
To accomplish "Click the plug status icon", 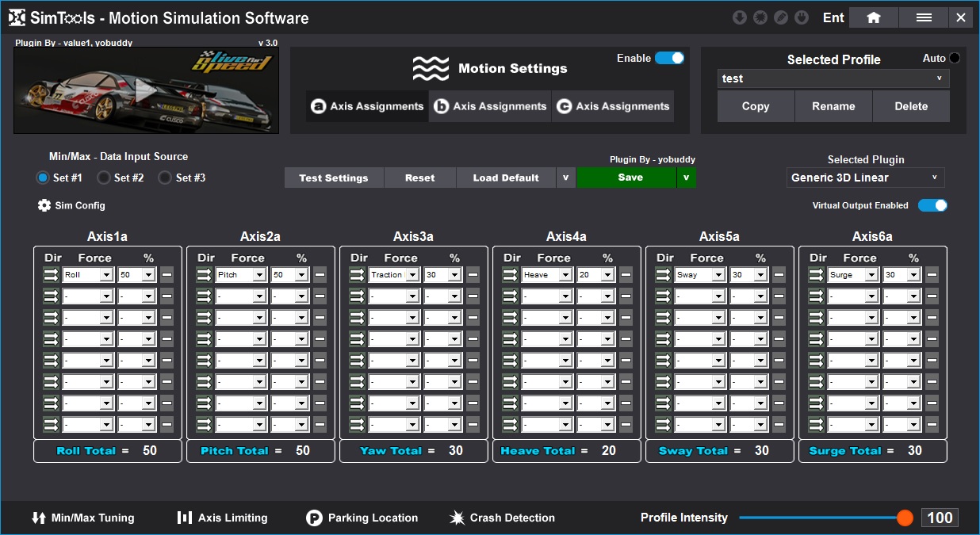I will [802, 17].
